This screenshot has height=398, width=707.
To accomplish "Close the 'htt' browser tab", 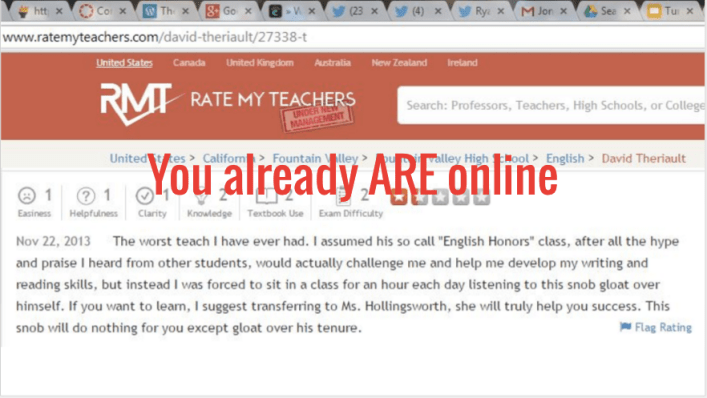I will click(x=59, y=11).
